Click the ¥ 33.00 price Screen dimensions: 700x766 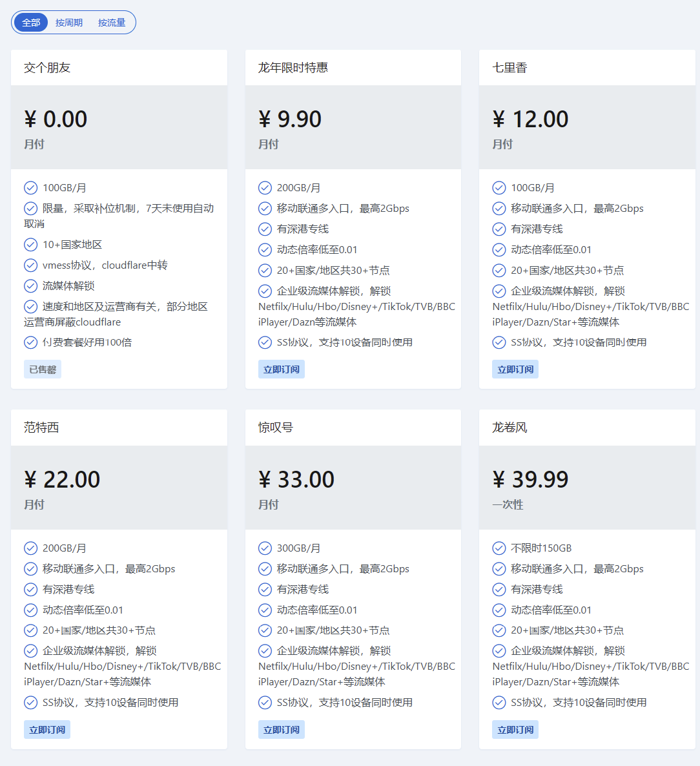click(x=296, y=479)
